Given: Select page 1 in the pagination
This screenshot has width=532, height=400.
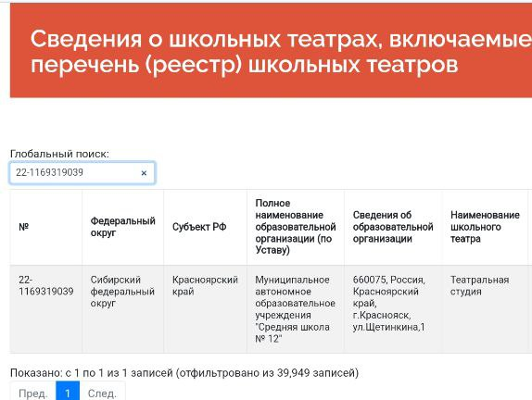Looking at the screenshot, I should 68,393.
